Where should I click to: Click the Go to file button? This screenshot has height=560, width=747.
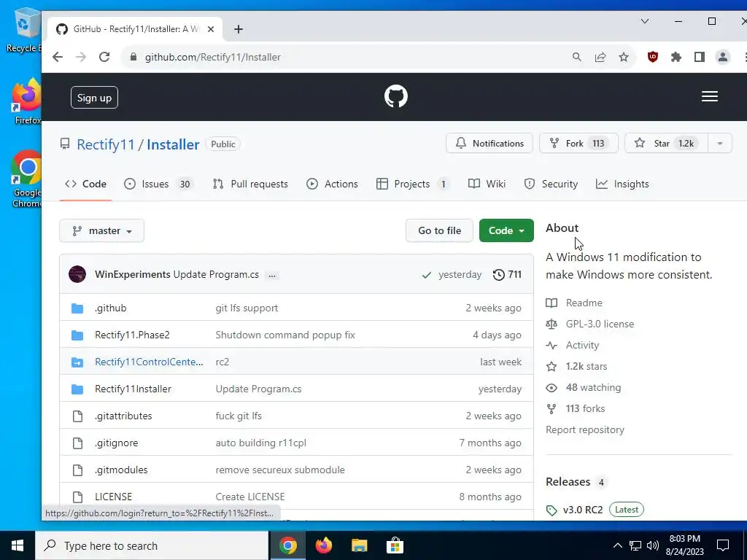439,230
